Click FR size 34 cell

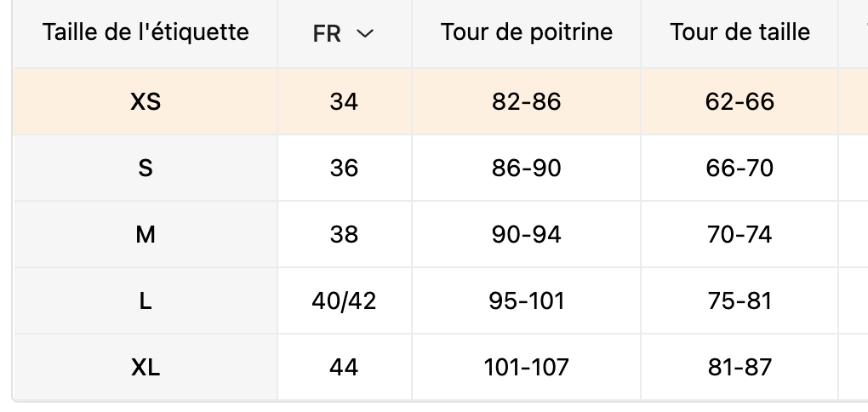pyautogui.click(x=344, y=101)
